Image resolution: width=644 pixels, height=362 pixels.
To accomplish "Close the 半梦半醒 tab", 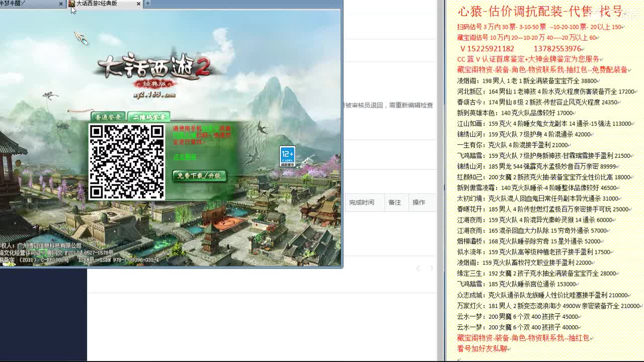I will [61, 4].
